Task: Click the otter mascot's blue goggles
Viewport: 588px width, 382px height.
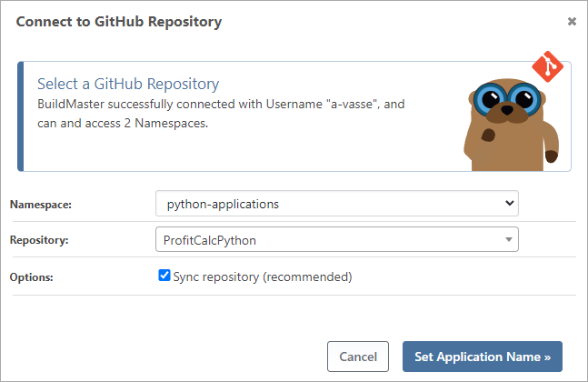Action: click(x=503, y=96)
